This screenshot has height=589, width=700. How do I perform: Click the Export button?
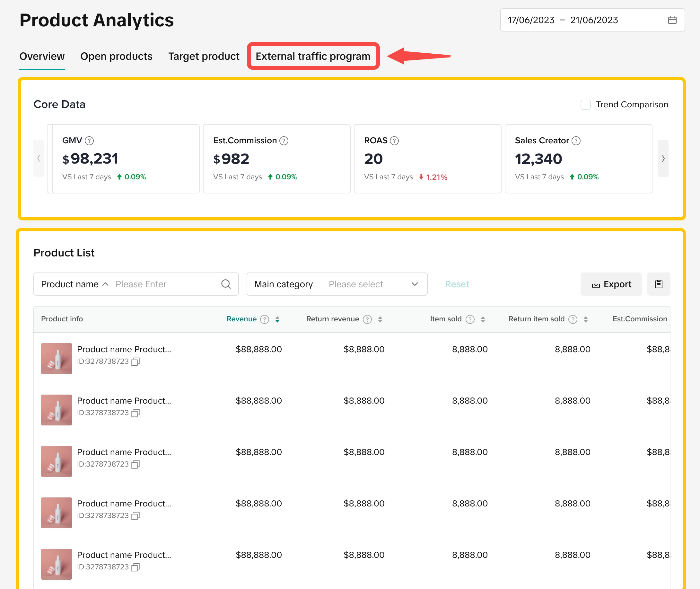(x=611, y=284)
